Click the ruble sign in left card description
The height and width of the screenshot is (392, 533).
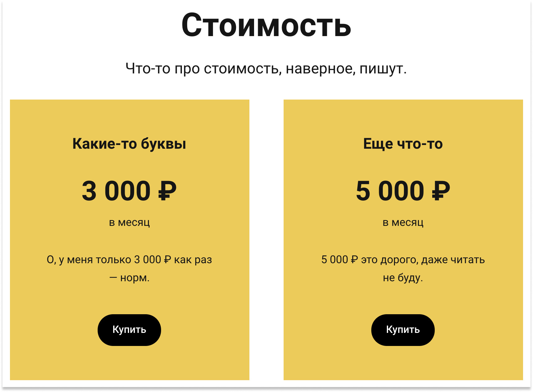(167, 259)
